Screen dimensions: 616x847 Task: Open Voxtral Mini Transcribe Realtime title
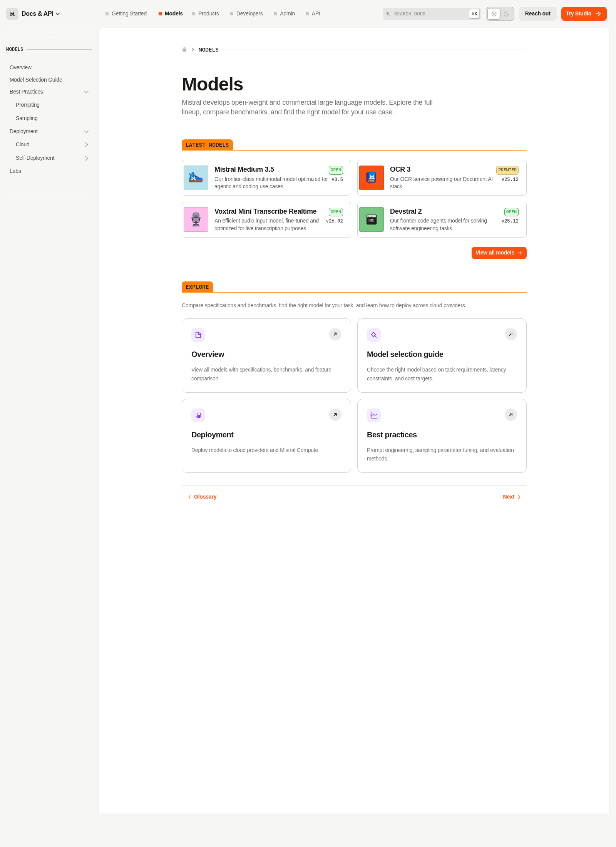click(x=265, y=211)
